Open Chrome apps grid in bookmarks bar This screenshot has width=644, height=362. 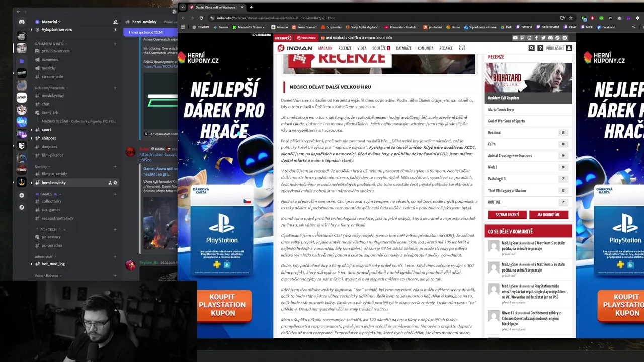pyautogui.click(x=183, y=27)
